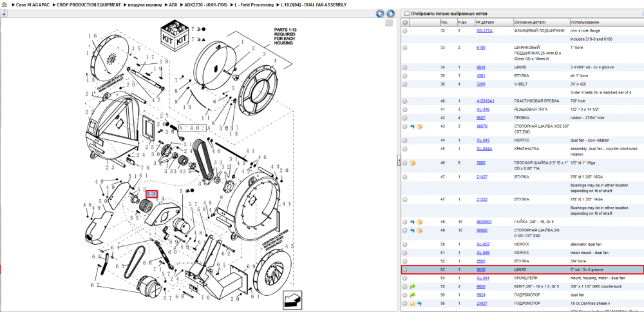Image resolution: width=644 pixels, height=312 pixels.
Task: Click blue replacement arrow on row 43
Action: click(412, 126)
